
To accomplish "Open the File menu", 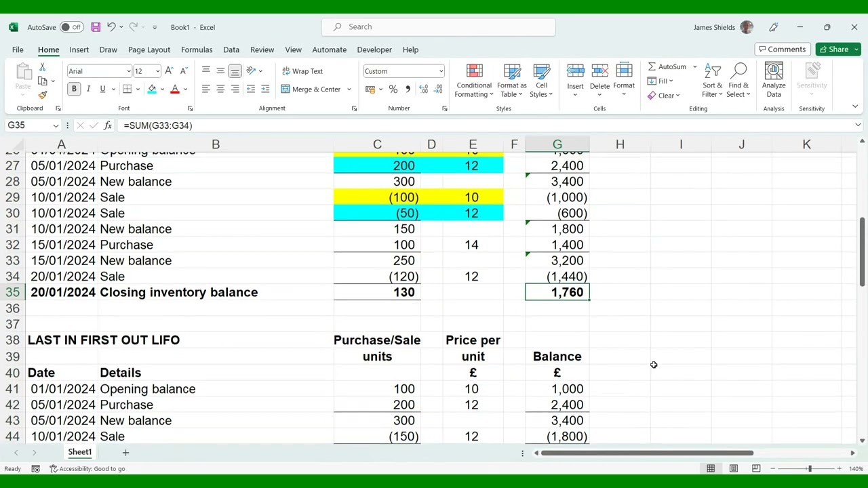I will tap(18, 49).
